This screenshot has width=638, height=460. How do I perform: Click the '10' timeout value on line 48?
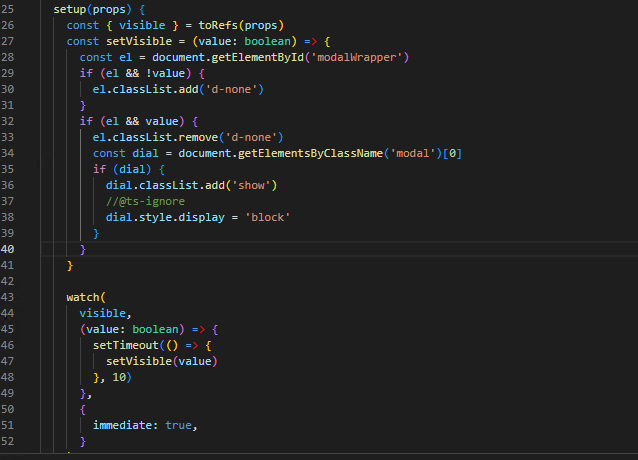click(119, 377)
